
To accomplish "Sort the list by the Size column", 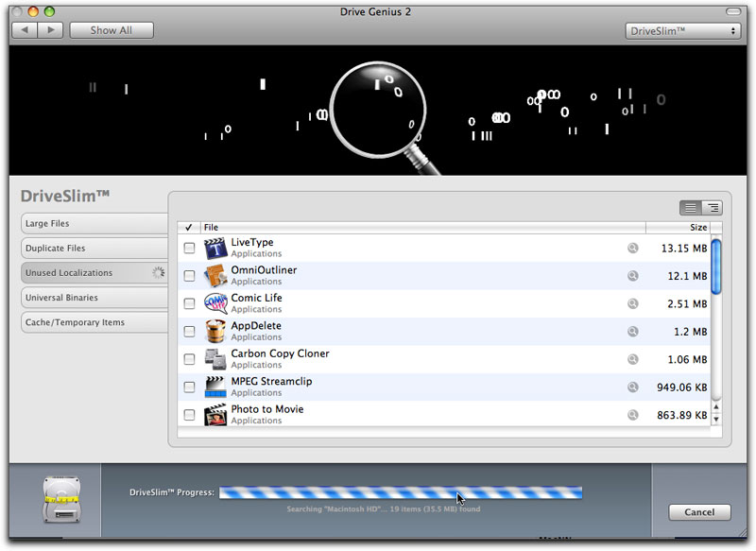I will 679,228.
